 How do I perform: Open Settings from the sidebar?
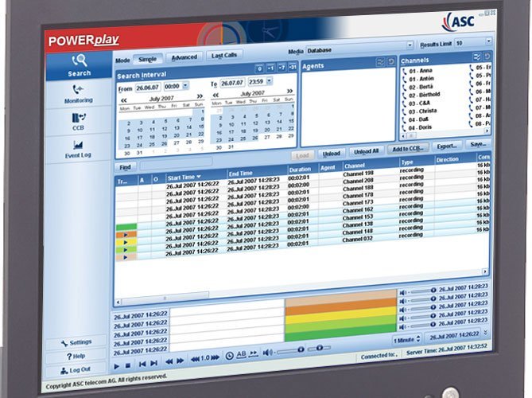click(x=76, y=342)
